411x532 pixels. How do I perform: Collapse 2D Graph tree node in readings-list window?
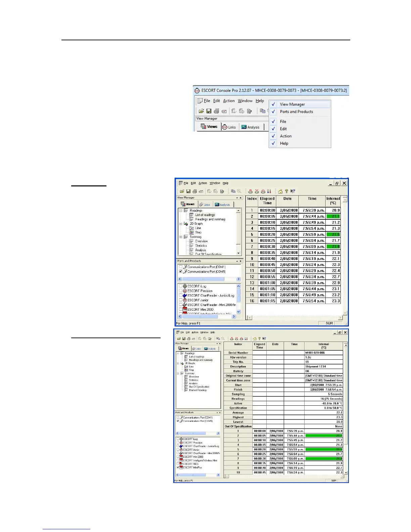[x=181, y=224]
